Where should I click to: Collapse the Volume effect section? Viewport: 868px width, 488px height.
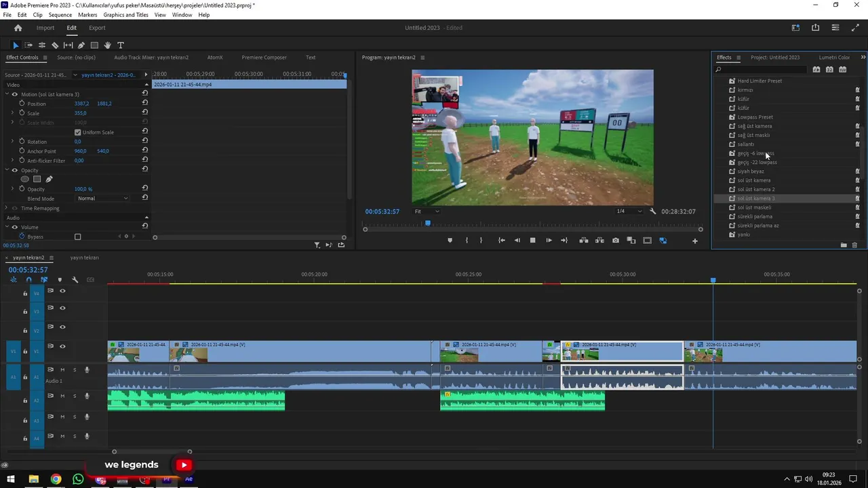[x=6, y=227]
